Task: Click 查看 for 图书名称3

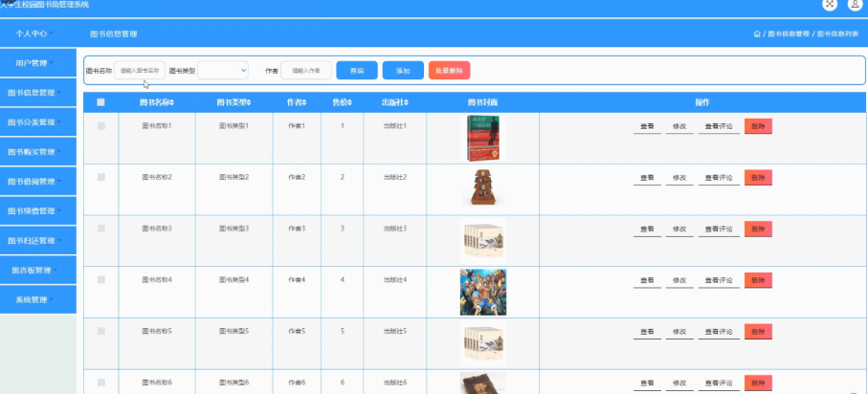Action: click(x=647, y=230)
